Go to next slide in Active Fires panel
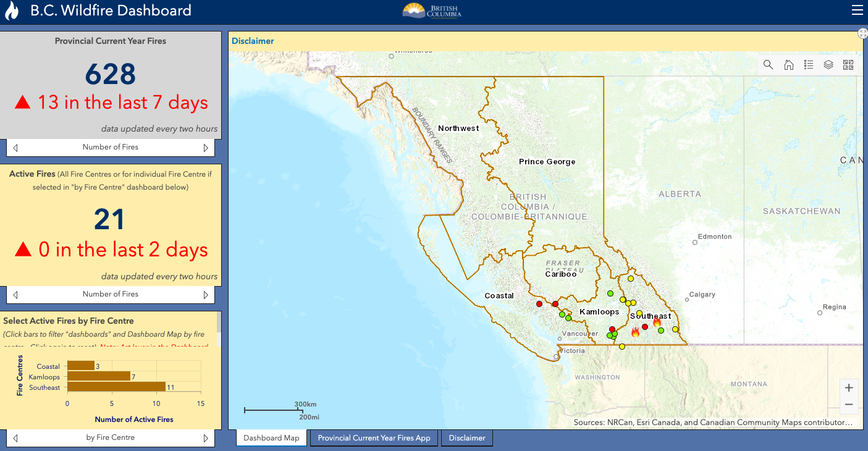This screenshot has width=868, height=451. pos(206,295)
